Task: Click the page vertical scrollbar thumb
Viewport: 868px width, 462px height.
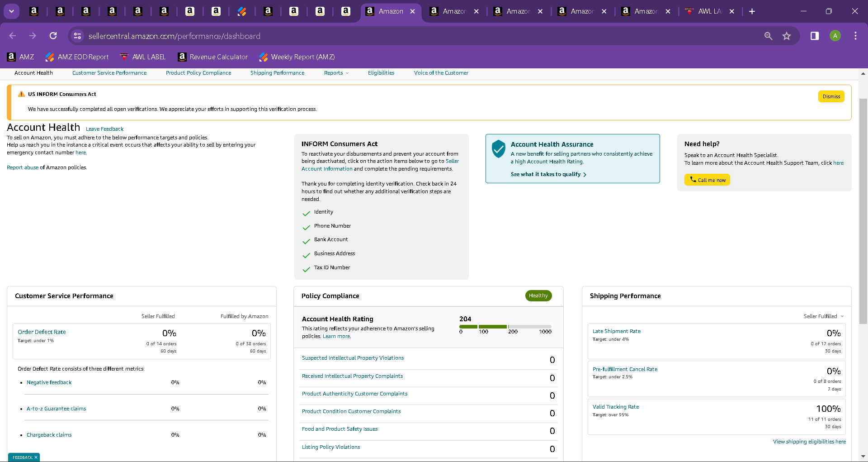Action: pyautogui.click(x=863, y=211)
